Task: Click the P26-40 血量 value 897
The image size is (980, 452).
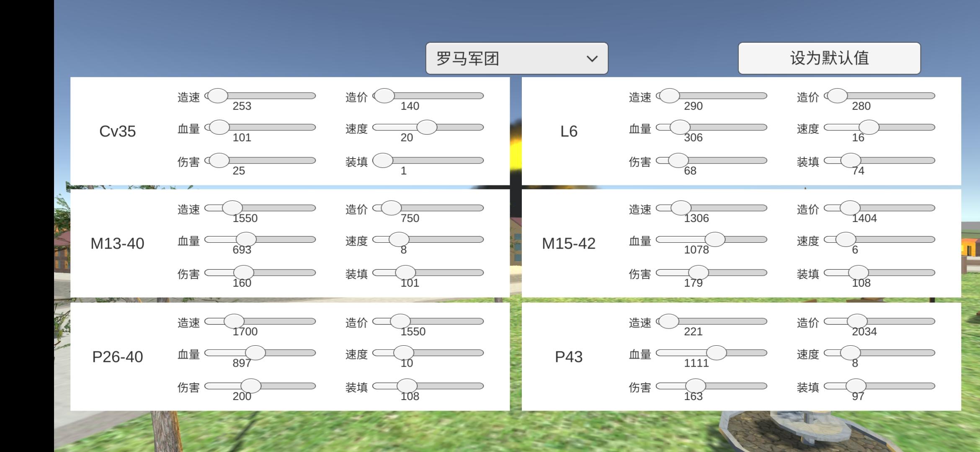Action: click(x=242, y=363)
